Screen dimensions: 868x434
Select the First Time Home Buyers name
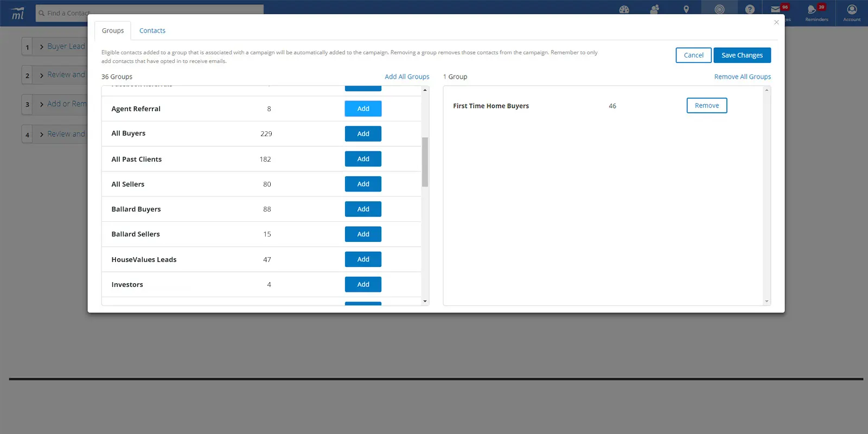click(x=491, y=106)
